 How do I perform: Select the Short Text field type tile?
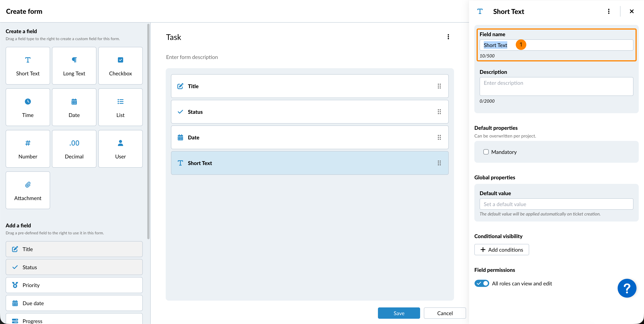pyautogui.click(x=28, y=66)
